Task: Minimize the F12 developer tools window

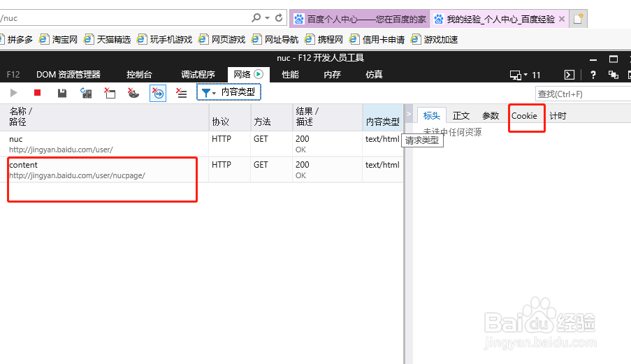Action: click(x=593, y=59)
